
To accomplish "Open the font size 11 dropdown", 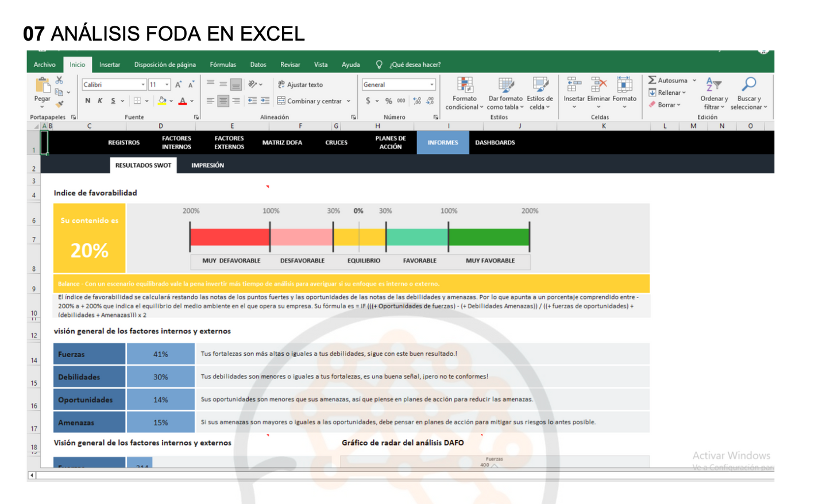I will click(x=167, y=84).
